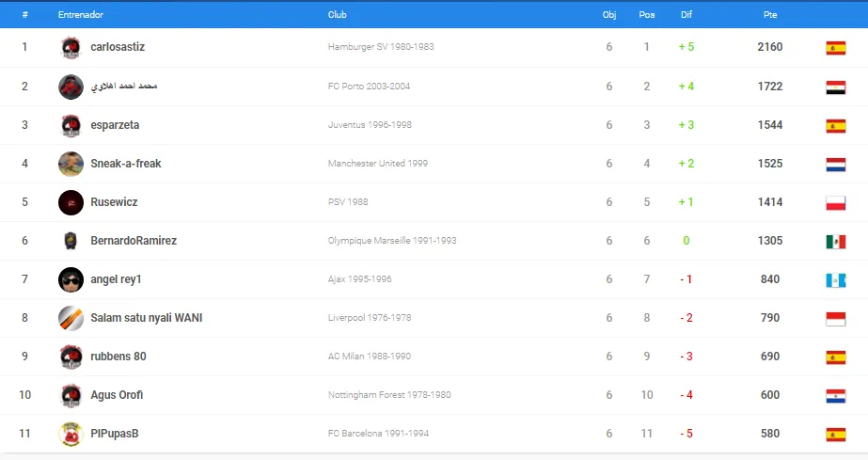868x460 pixels.
Task: Click the Poland flag in Rusewicz's row
Action: point(835,203)
